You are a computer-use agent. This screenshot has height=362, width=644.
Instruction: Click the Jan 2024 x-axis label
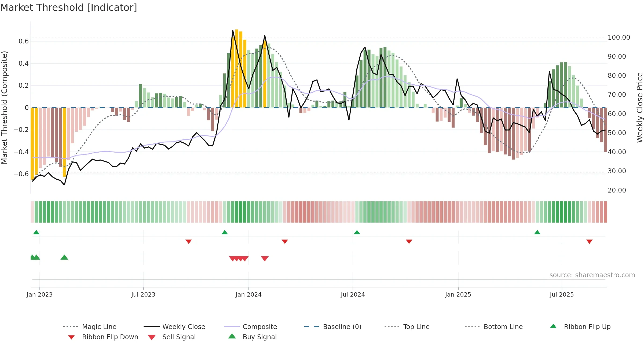click(248, 294)
